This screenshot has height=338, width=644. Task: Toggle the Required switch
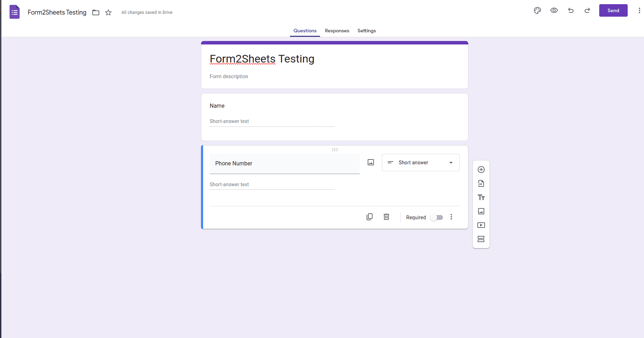(437, 217)
